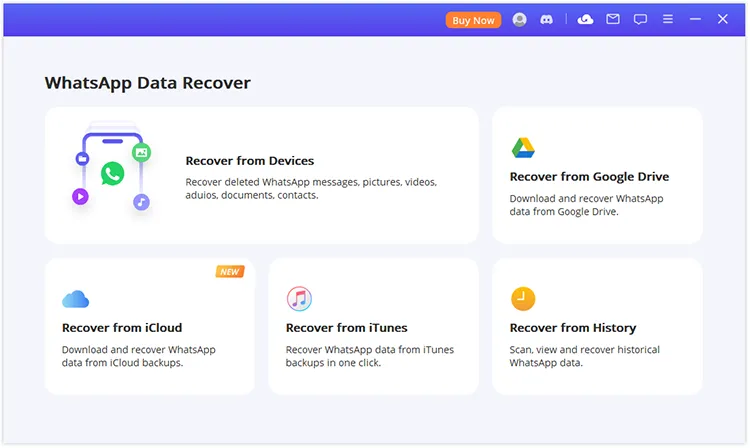Click the WhatsApp Data Recover heading

[x=147, y=83]
